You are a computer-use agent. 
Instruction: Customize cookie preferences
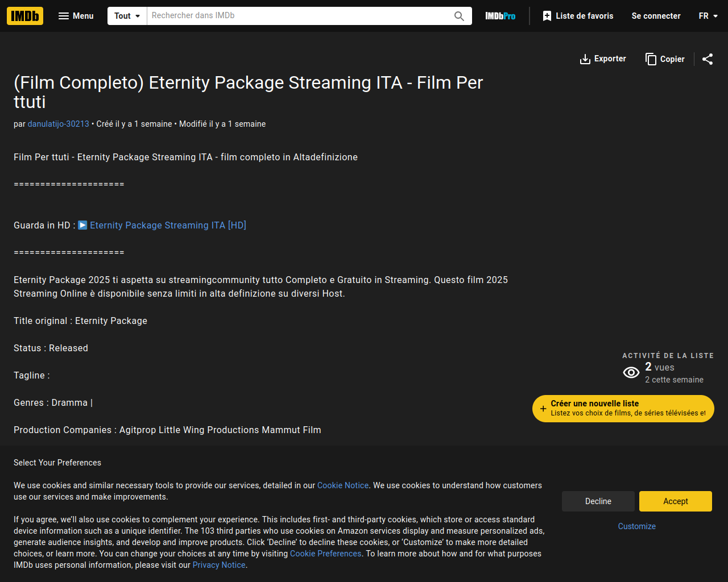(637, 526)
